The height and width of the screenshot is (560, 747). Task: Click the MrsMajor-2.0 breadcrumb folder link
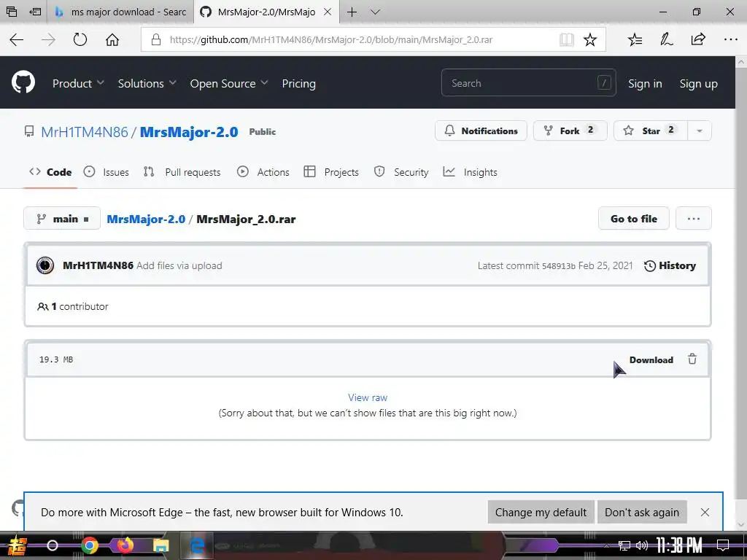pyautogui.click(x=146, y=219)
